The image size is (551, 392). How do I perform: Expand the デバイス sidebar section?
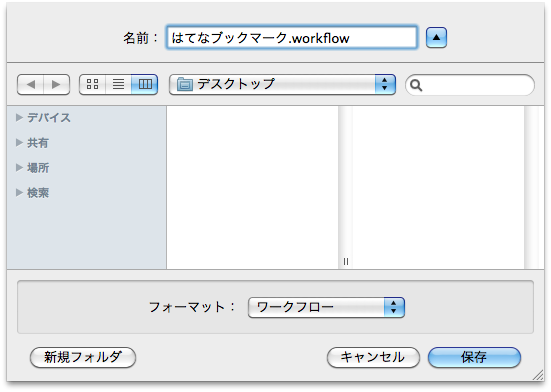tap(19, 117)
